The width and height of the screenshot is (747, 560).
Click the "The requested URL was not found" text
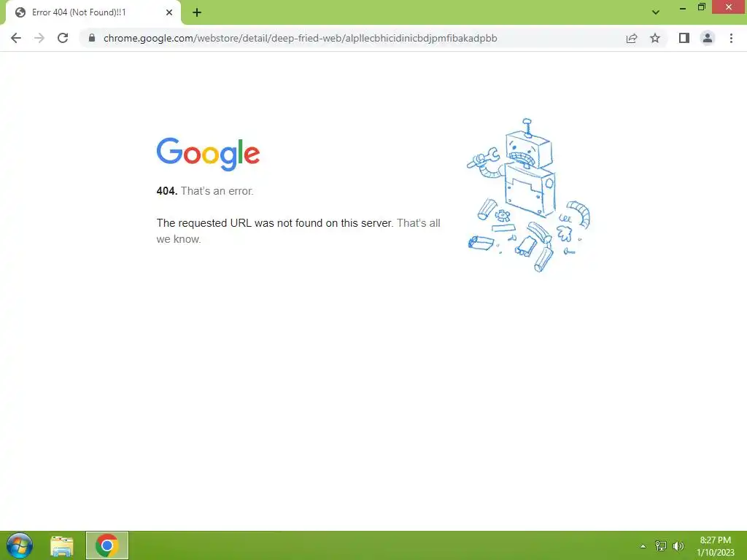(275, 223)
